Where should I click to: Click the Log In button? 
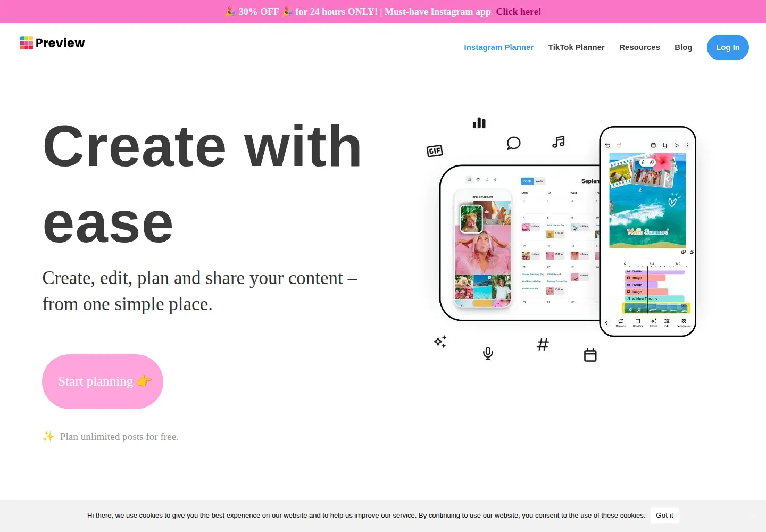(x=728, y=47)
